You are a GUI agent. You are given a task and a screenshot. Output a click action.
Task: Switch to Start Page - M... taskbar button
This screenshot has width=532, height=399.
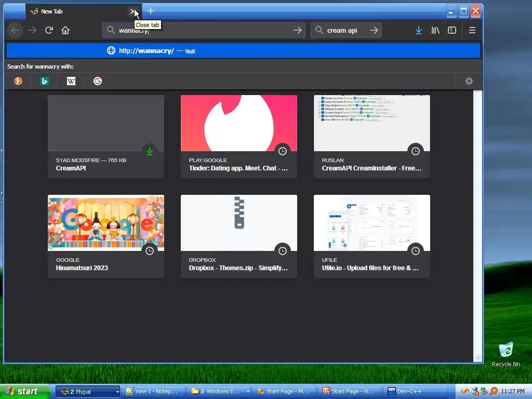pyautogui.click(x=284, y=392)
